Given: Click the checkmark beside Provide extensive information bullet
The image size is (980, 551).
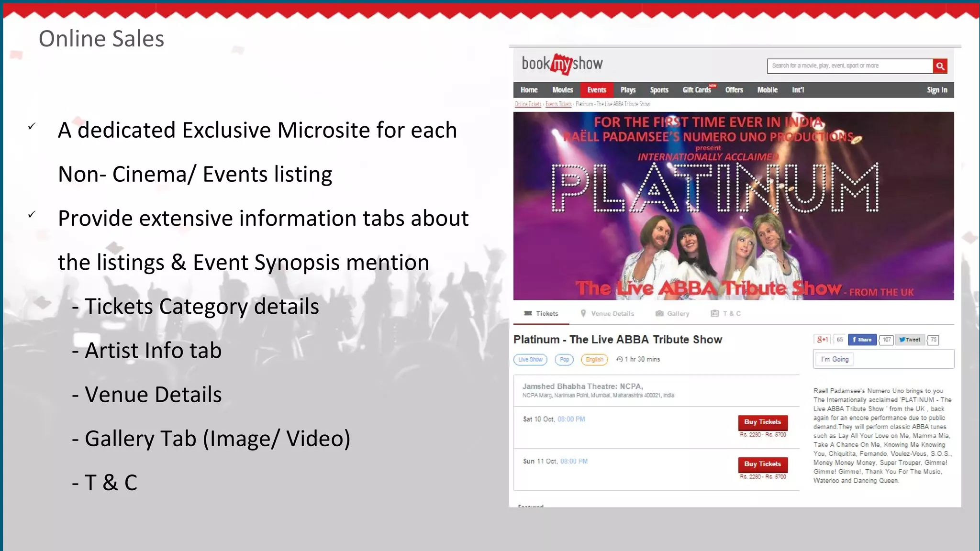Looking at the screenshot, I should (x=32, y=215).
